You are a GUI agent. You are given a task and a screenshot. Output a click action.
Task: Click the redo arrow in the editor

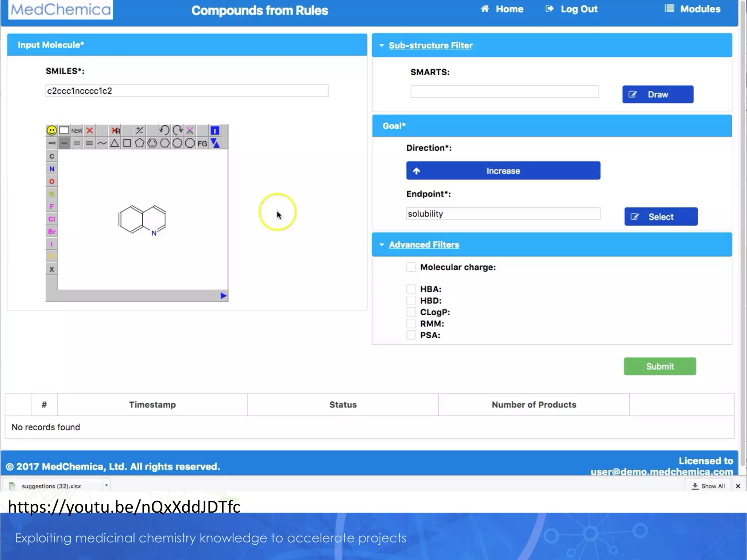click(177, 131)
